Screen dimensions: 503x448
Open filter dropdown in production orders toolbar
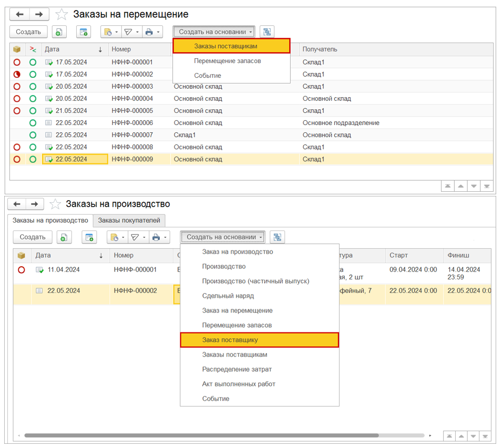[138, 237]
